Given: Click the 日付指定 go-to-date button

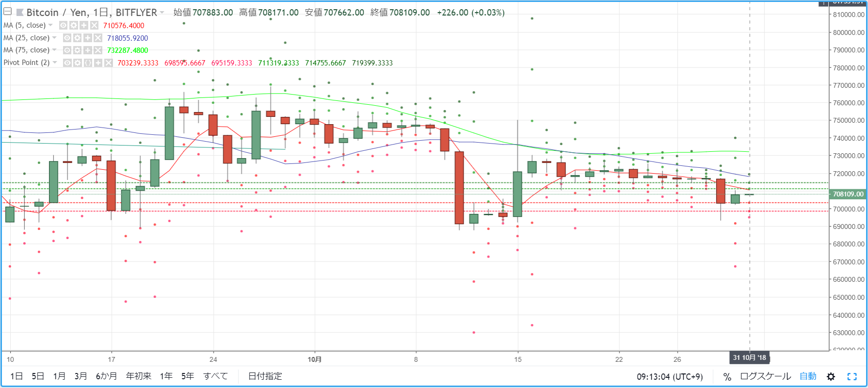Looking at the screenshot, I should (x=265, y=376).
